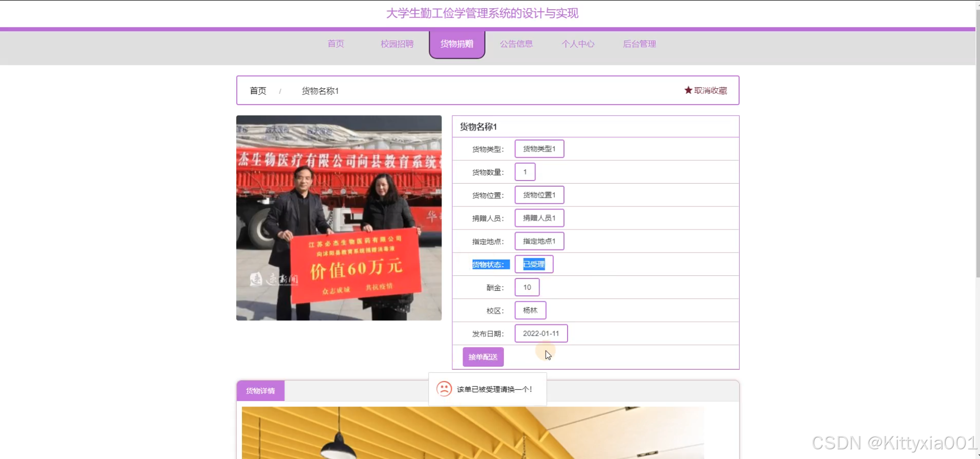Open the 后台管理 menu item
The width and height of the screenshot is (980, 459).
pyautogui.click(x=639, y=44)
